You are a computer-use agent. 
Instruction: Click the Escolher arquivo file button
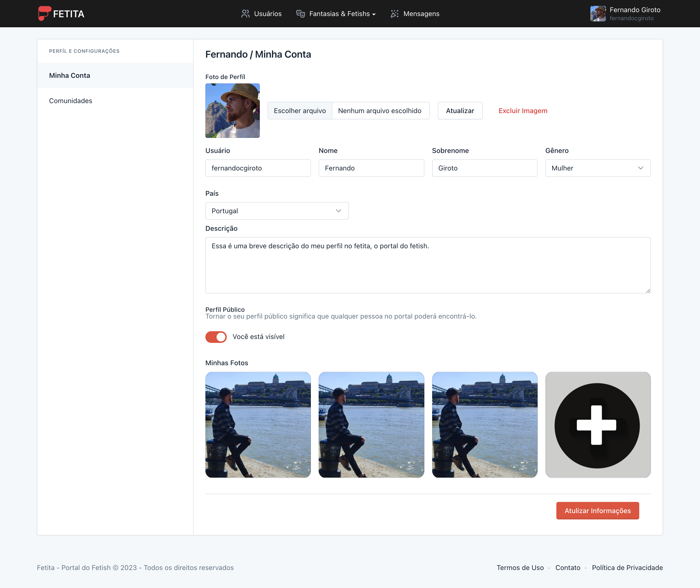(x=300, y=111)
